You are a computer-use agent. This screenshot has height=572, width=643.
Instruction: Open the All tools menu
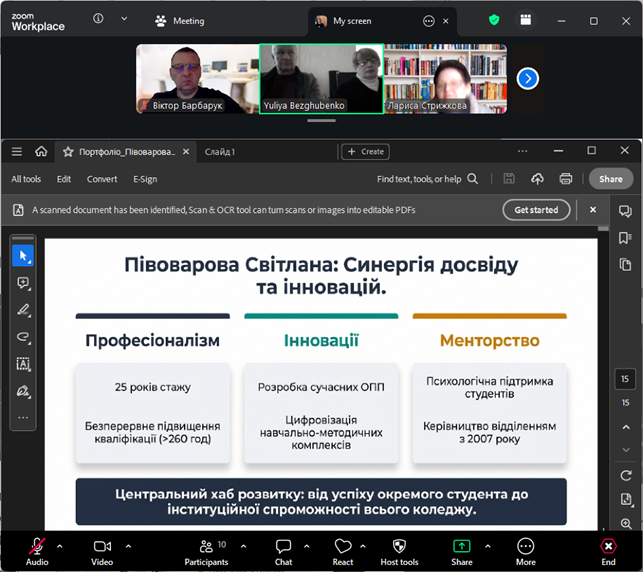point(26,179)
